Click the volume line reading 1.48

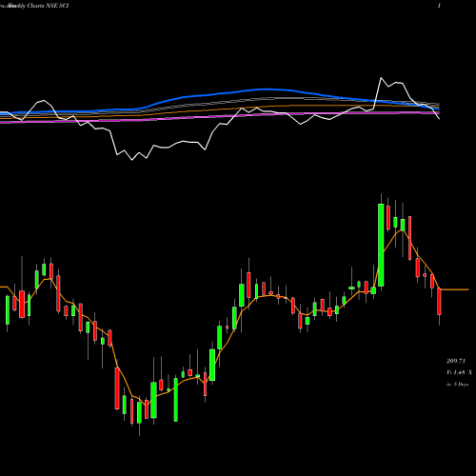click(x=459, y=372)
